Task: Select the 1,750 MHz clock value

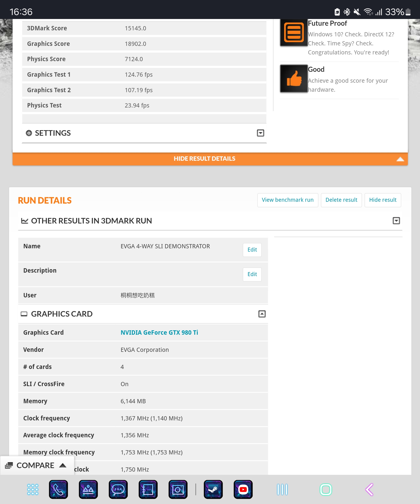Action: pos(135,469)
